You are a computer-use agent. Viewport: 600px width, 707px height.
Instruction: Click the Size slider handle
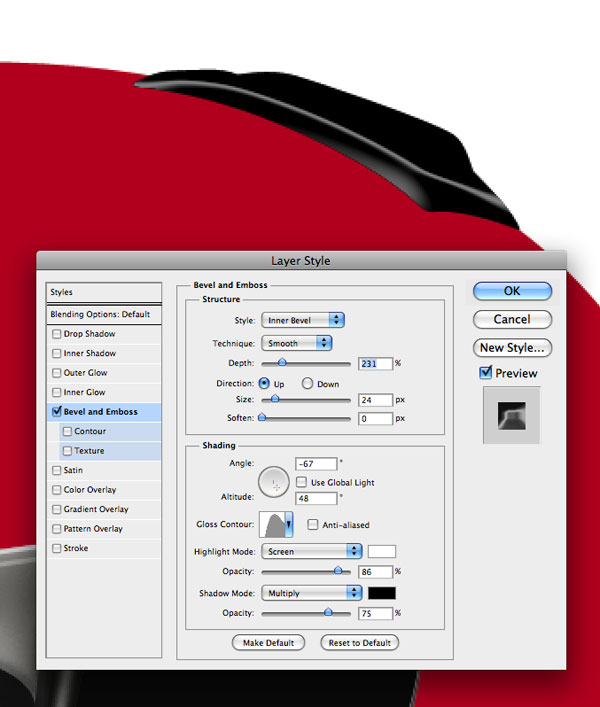[275, 399]
